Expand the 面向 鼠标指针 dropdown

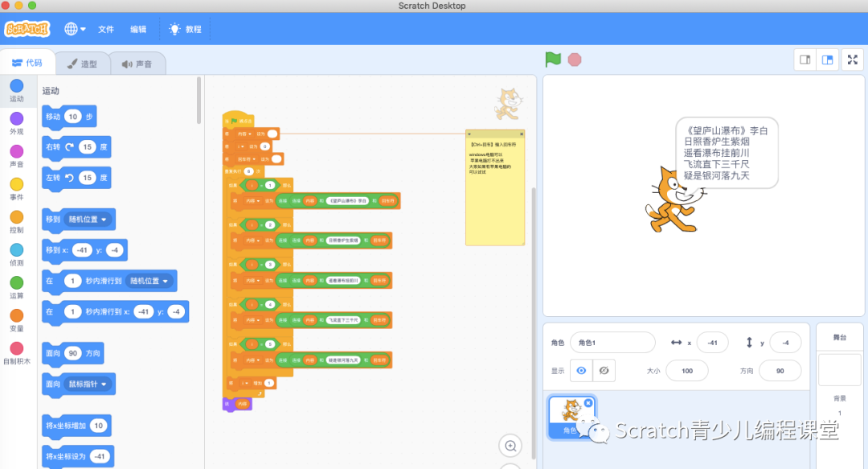pos(90,384)
